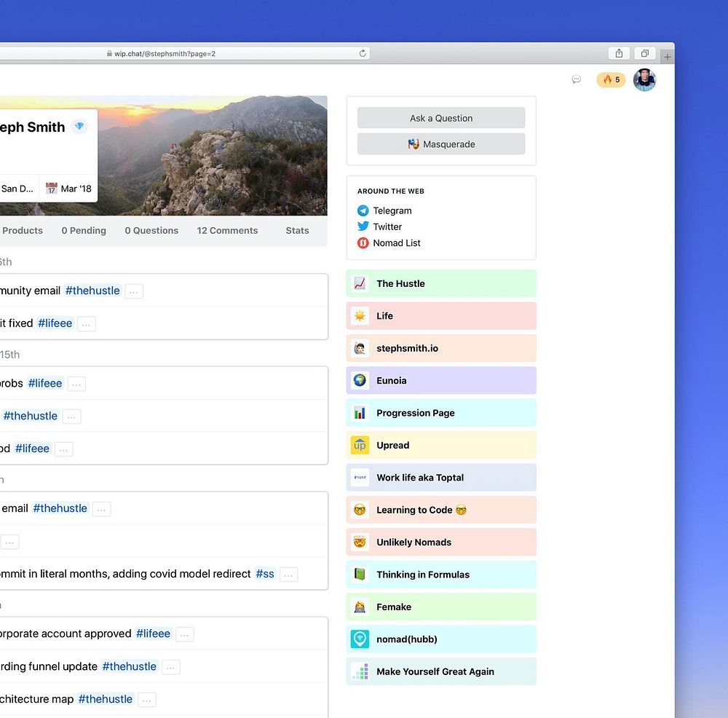Click the #ss hashtag on covid model todo
Image resolution: width=728 pixels, height=718 pixels.
pos(265,574)
